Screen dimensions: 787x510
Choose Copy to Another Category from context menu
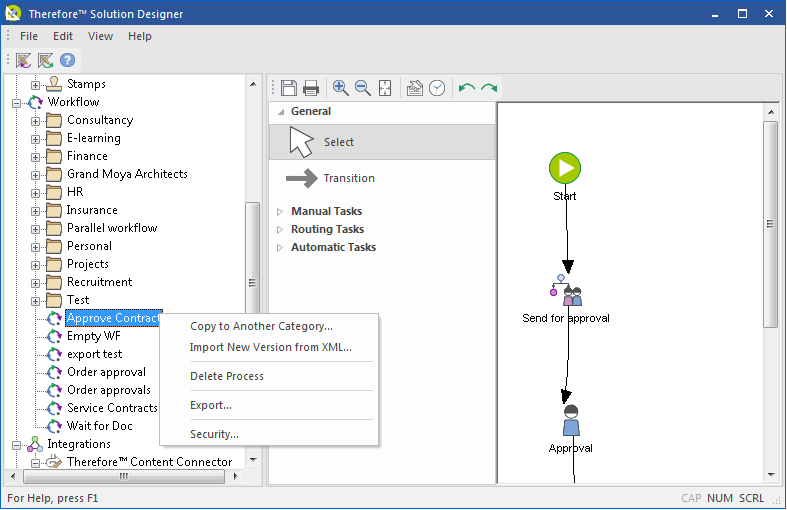tap(269, 326)
